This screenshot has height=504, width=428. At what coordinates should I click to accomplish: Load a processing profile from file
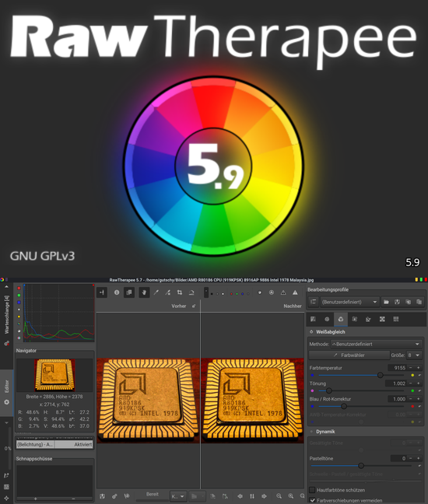pyautogui.click(x=386, y=302)
